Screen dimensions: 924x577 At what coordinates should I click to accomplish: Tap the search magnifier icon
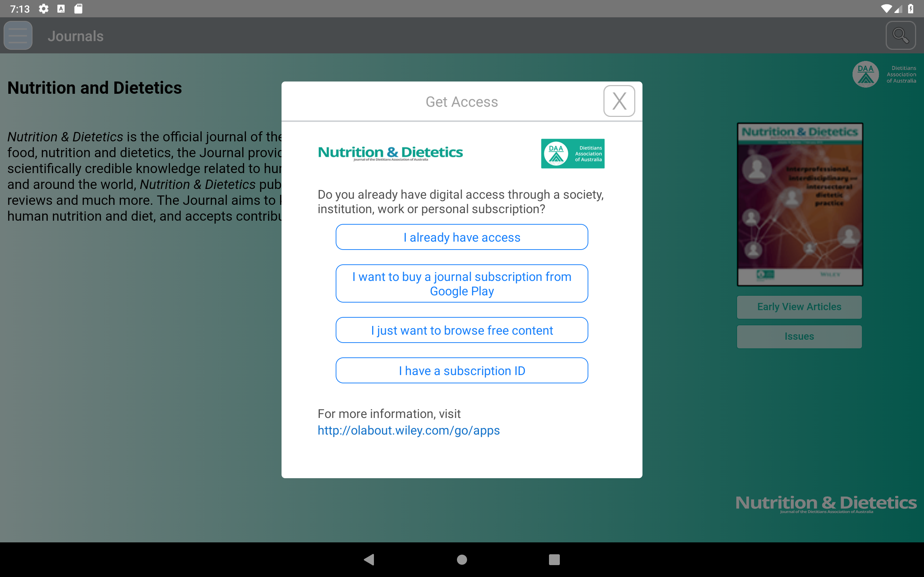900,36
